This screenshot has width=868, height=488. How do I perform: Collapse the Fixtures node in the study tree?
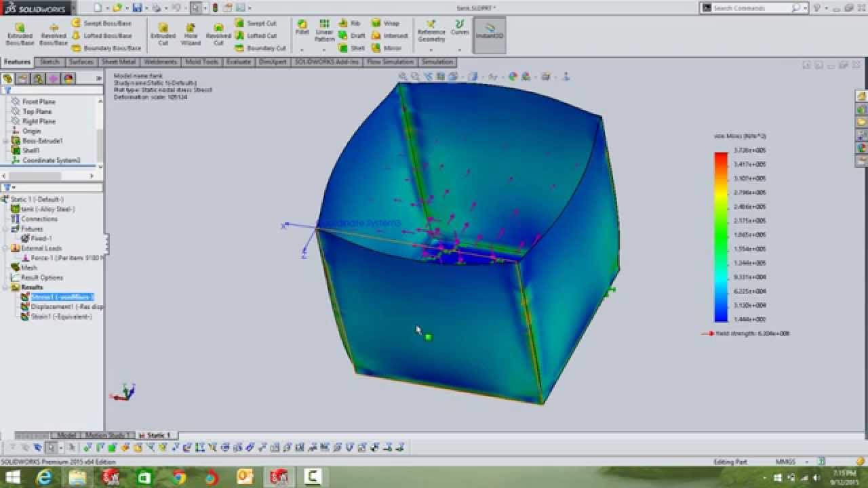point(6,229)
